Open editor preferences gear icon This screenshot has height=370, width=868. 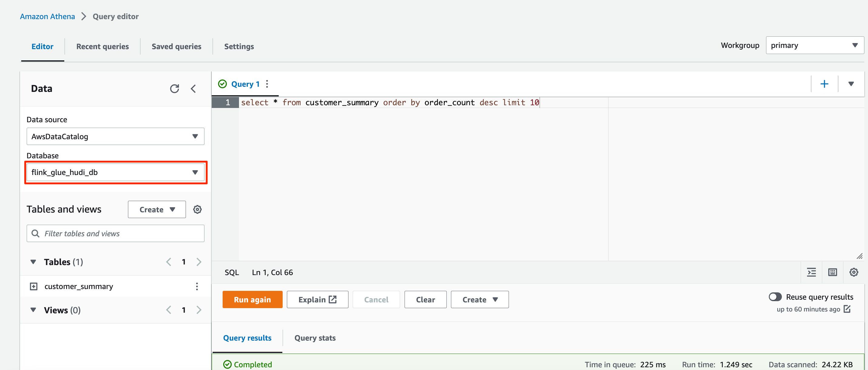[853, 272]
